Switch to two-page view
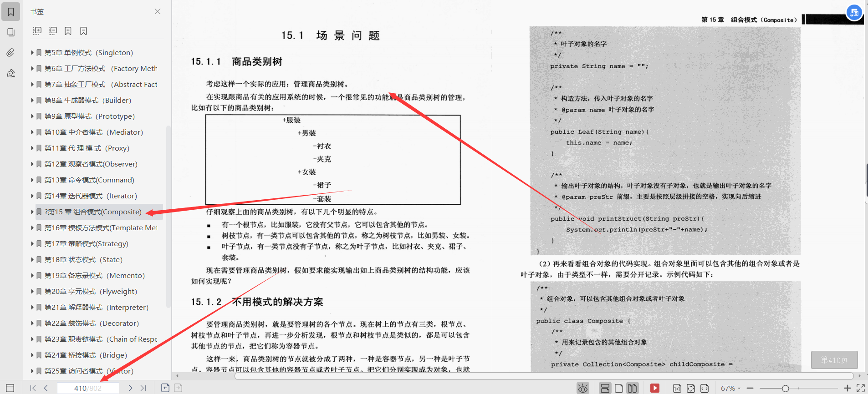Image resolution: width=868 pixels, height=394 pixels. pos(632,388)
